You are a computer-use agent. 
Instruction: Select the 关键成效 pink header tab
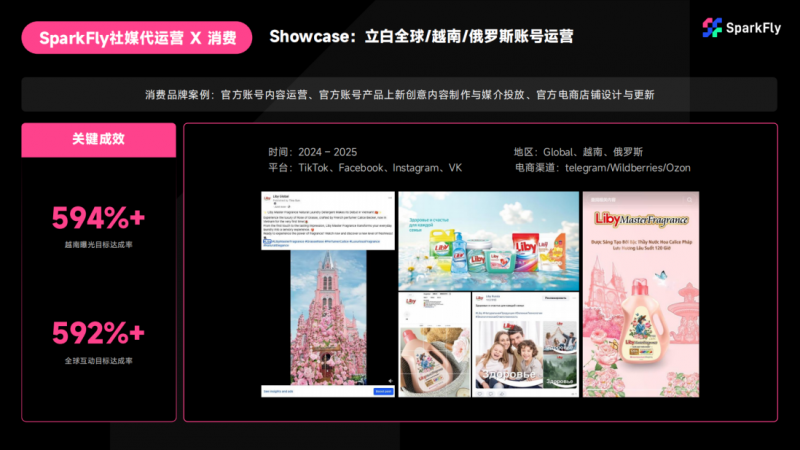[x=98, y=139]
